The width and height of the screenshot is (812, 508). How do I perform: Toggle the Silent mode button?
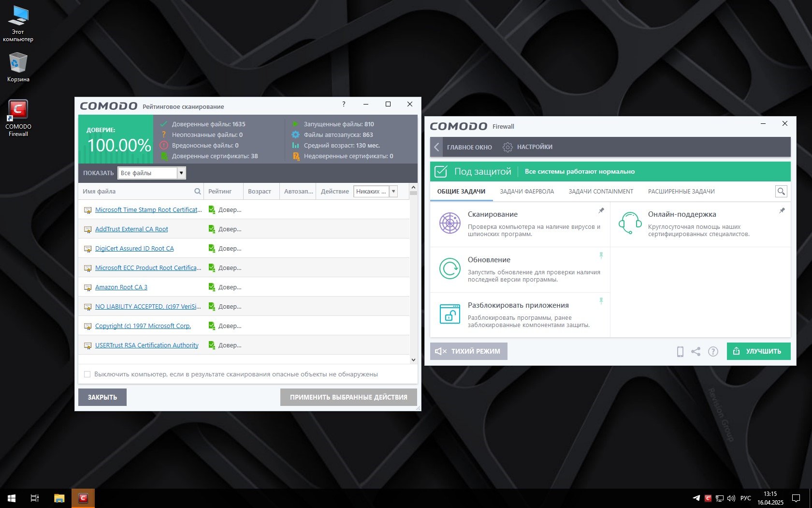pyautogui.click(x=468, y=351)
